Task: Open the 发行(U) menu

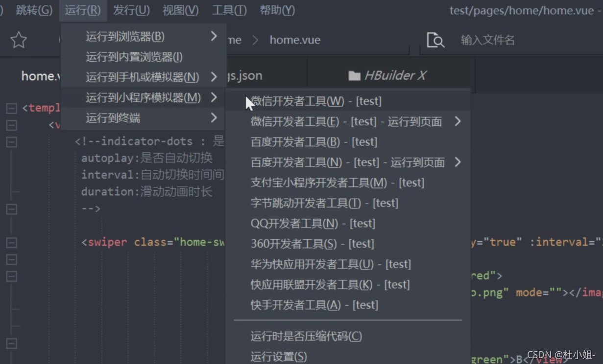Action: coord(131,10)
